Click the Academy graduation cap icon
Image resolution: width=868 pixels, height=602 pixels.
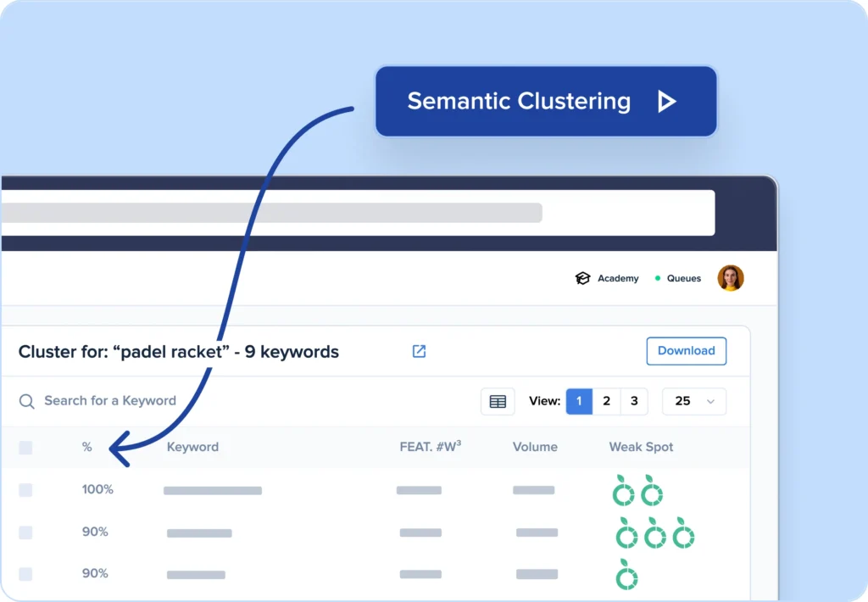point(582,277)
